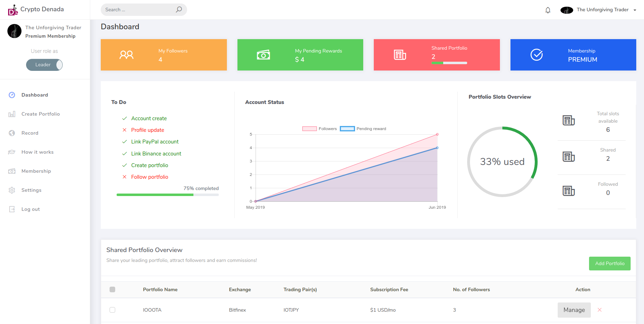Click the search magnifier icon
The image size is (644, 324).
pos(179,10)
